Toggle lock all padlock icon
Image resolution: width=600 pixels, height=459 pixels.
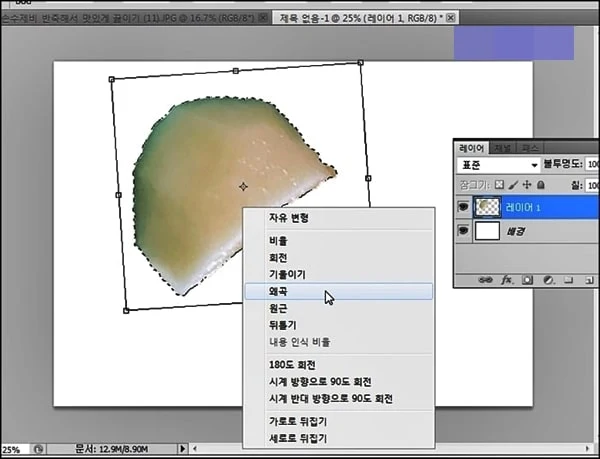tap(540, 185)
